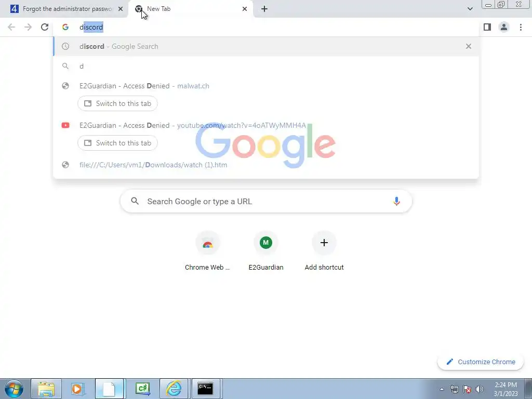This screenshot has width=532, height=399.
Task: Open the blank document taskbar item
Action: coord(109,389)
